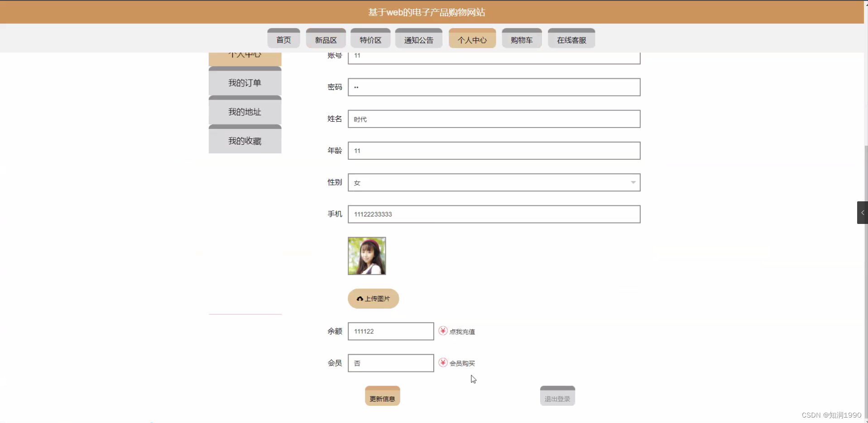Collapse the panel using right-edge arrow

tap(863, 212)
